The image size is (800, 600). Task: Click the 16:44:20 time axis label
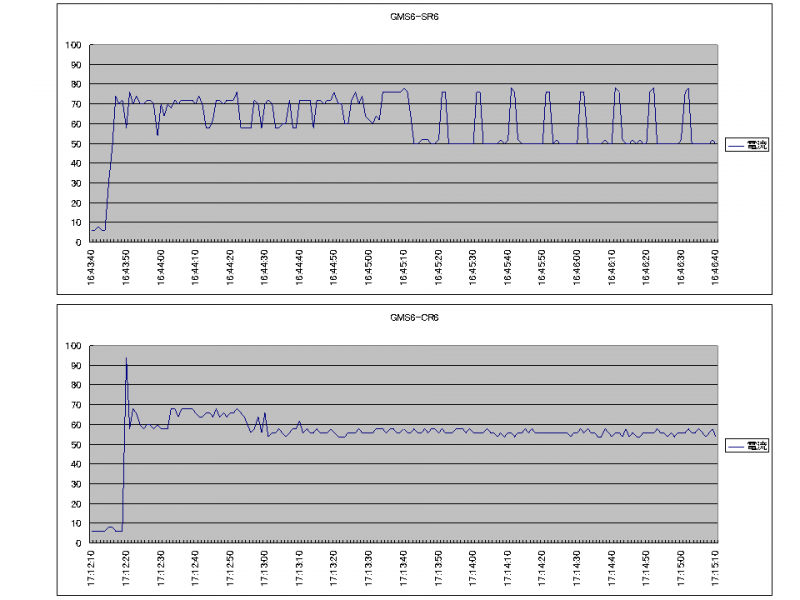click(232, 268)
